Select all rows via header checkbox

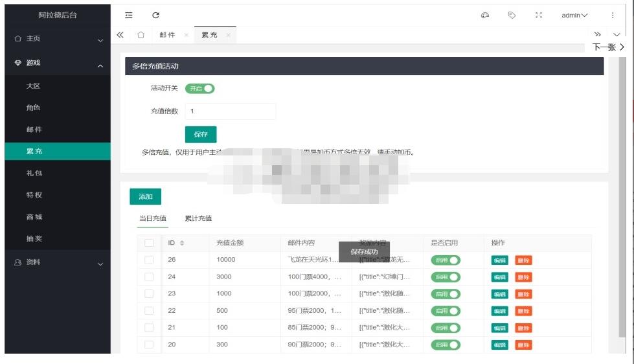pyautogui.click(x=149, y=243)
